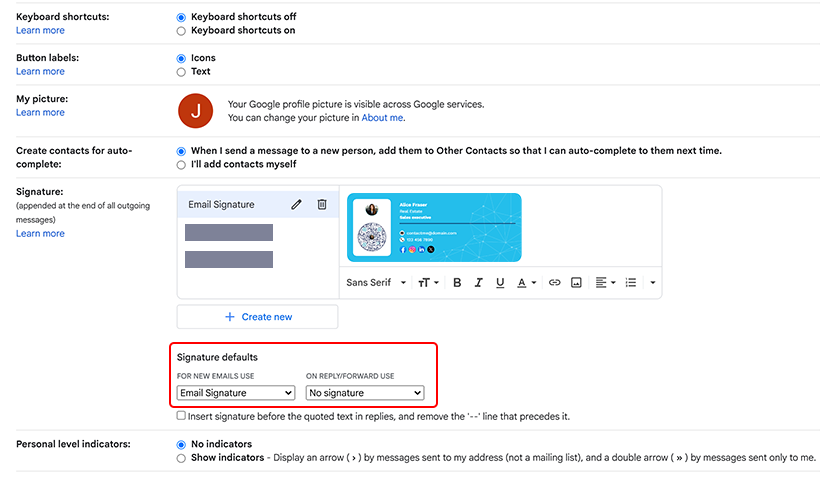
Task: Apply bold formatting in signature editor
Action: pos(457,283)
